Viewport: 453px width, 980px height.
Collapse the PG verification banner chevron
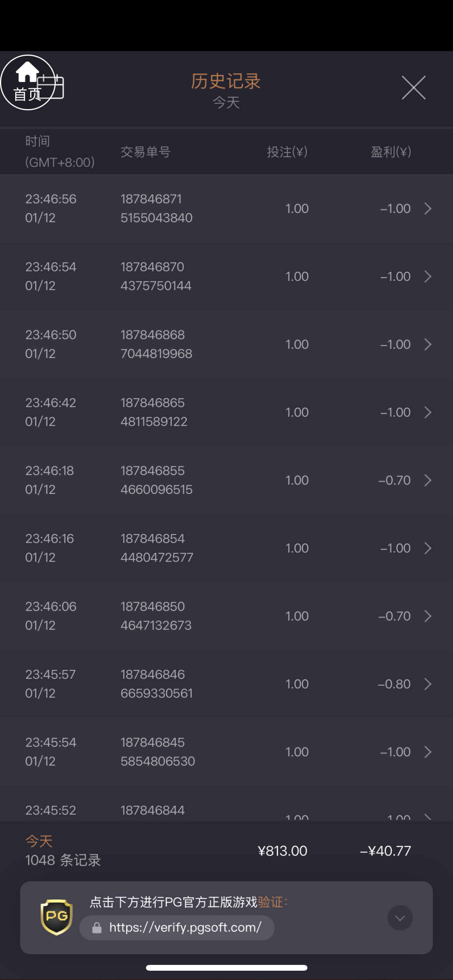click(400, 918)
